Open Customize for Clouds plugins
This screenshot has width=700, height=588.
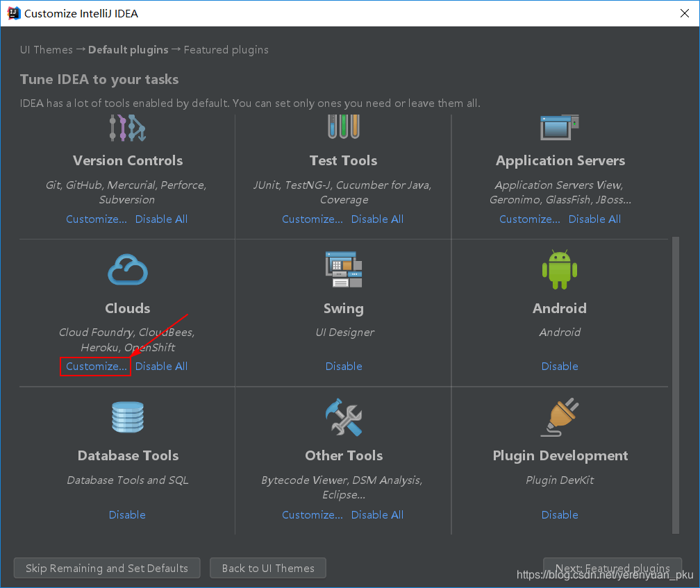[x=97, y=367]
